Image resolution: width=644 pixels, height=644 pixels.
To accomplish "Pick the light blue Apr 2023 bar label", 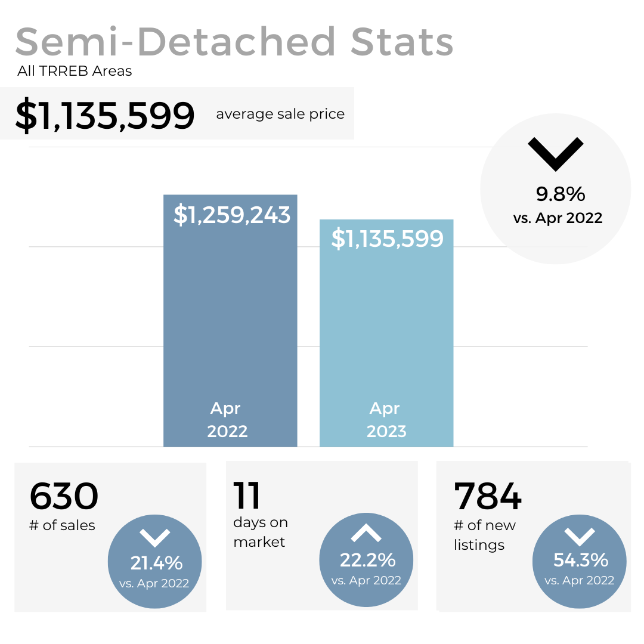I will [x=386, y=420].
